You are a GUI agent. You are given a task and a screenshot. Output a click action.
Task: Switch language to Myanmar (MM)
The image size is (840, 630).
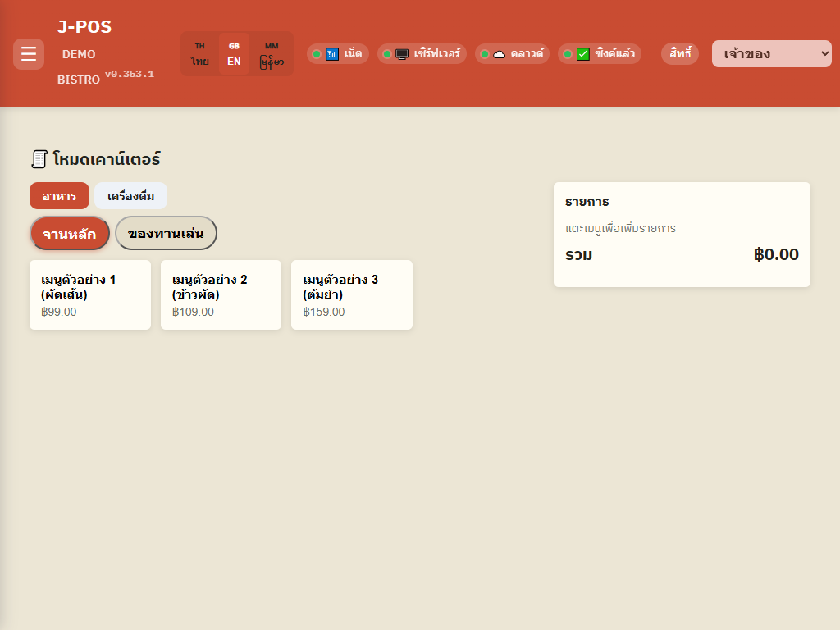pyautogui.click(x=272, y=53)
